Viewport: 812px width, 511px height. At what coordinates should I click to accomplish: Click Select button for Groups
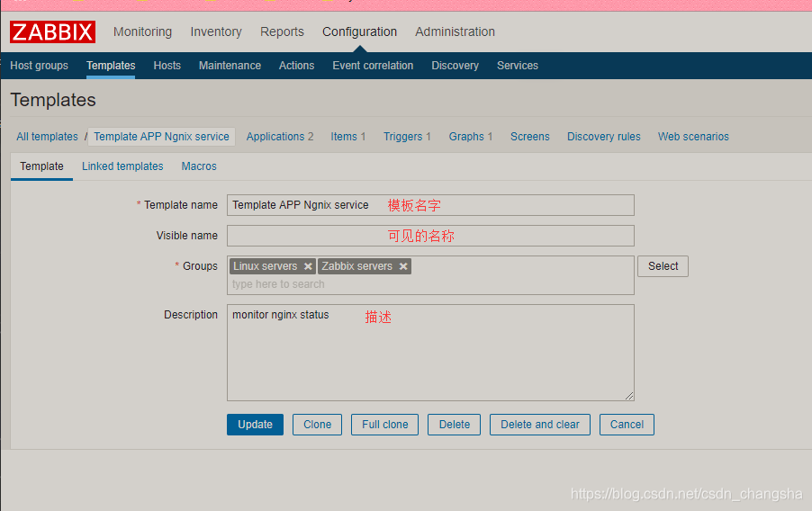point(663,266)
